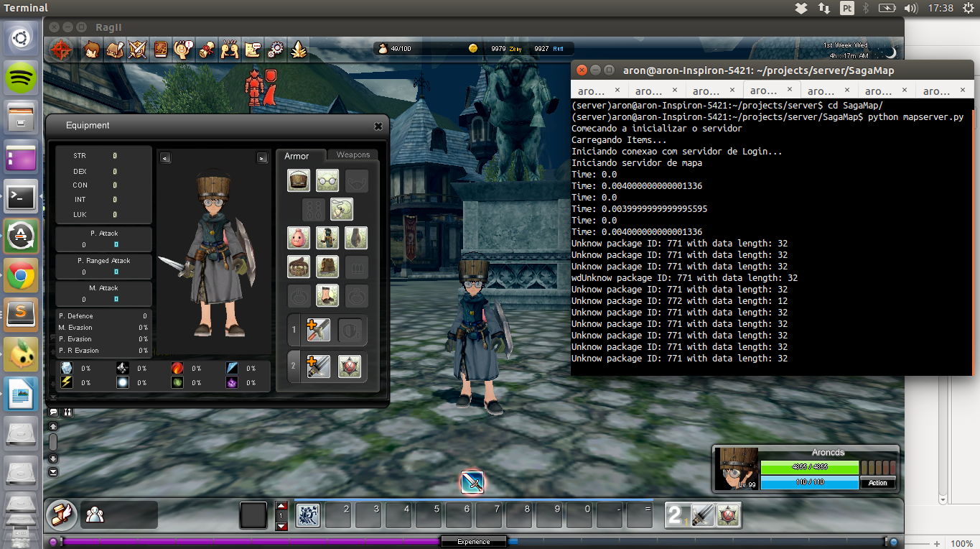980x549 pixels.
Task: Switch to the Weapons tab
Action: click(353, 155)
